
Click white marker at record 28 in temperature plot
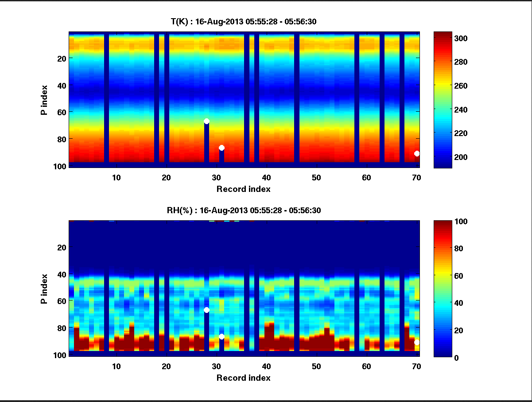pyautogui.click(x=206, y=121)
